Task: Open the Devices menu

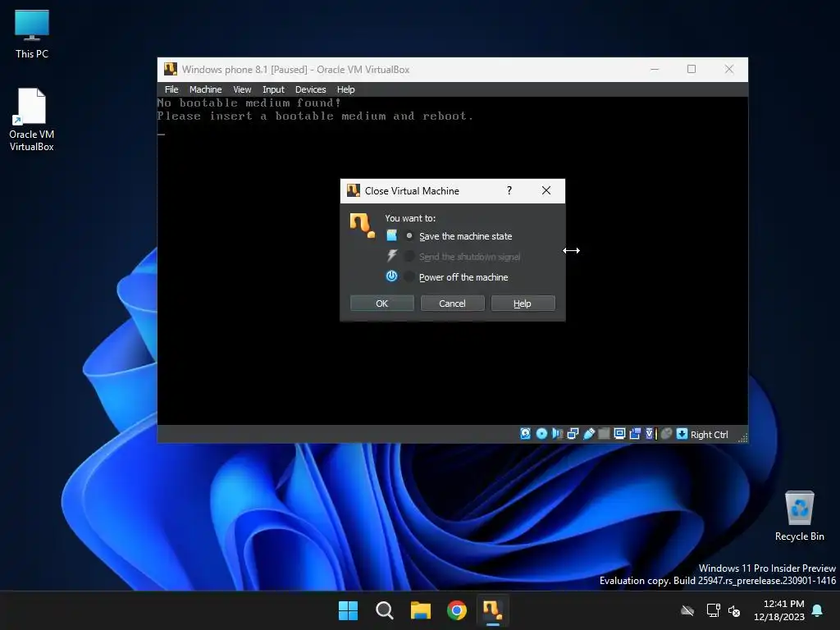Action: click(310, 89)
